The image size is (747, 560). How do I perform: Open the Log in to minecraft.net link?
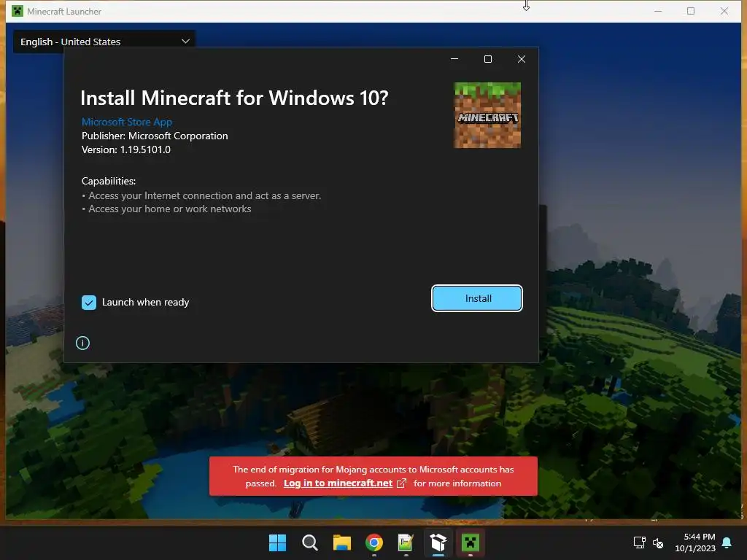click(x=338, y=483)
